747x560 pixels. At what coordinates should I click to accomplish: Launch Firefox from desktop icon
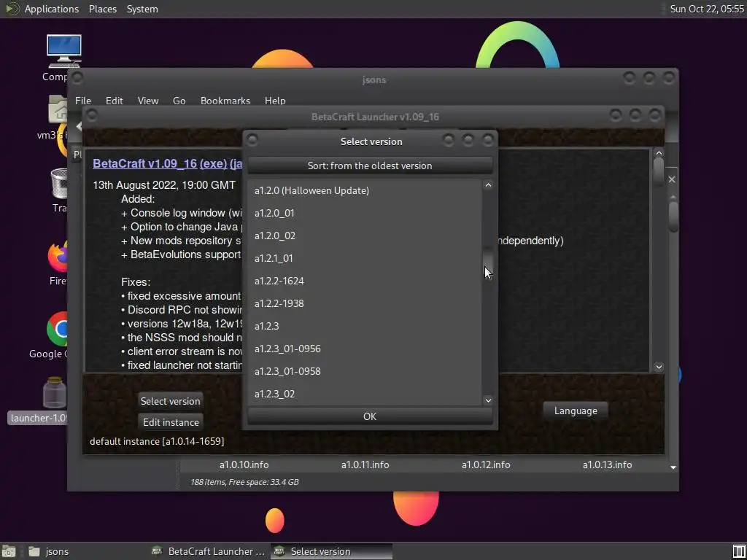click(x=57, y=257)
